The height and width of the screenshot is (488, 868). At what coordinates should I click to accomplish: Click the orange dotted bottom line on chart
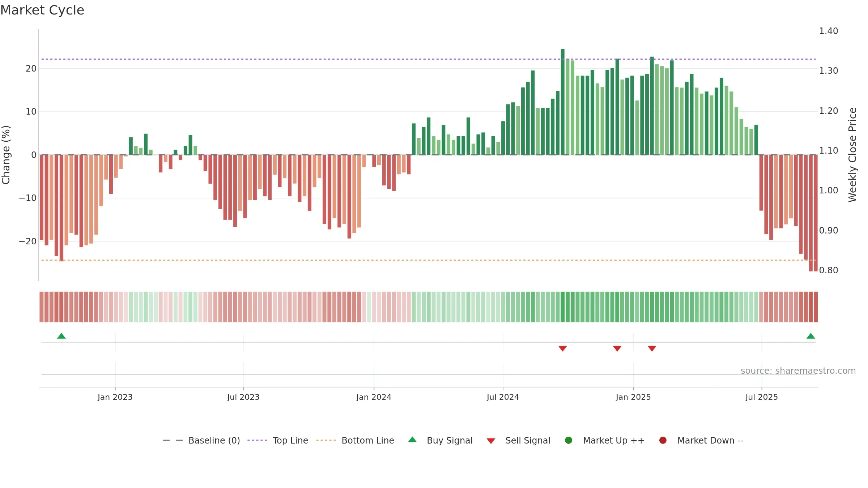429,260
